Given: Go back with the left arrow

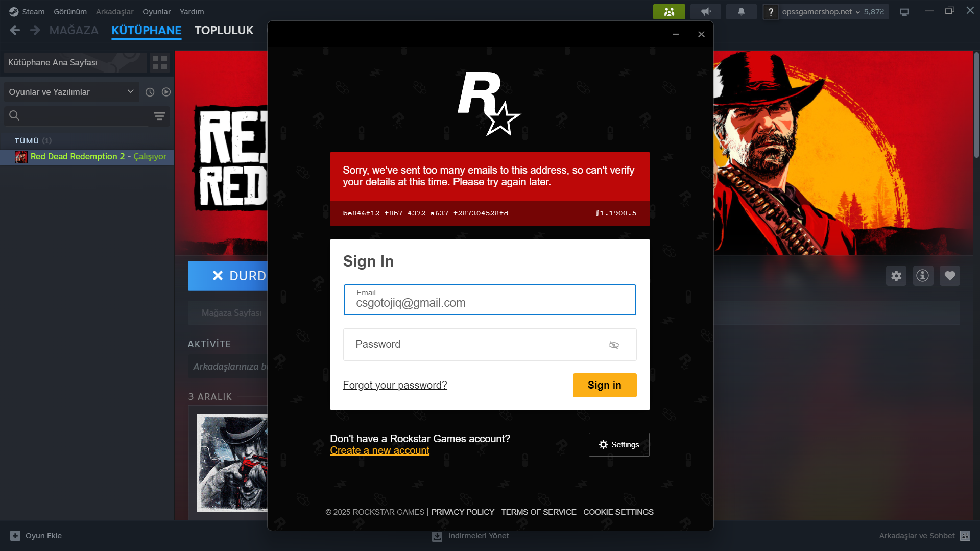Looking at the screenshot, I should [x=15, y=30].
